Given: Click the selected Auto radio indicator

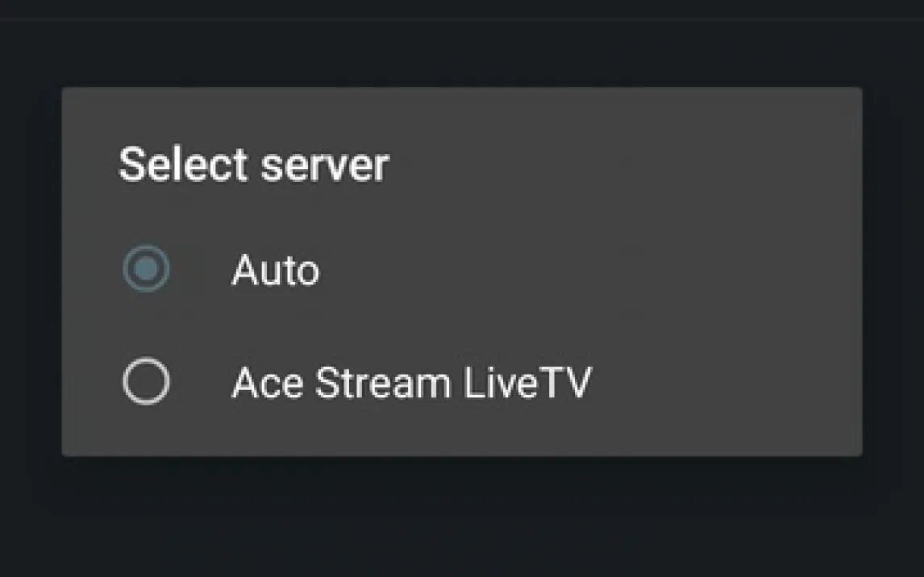Looking at the screenshot, I should click(146, 269).
